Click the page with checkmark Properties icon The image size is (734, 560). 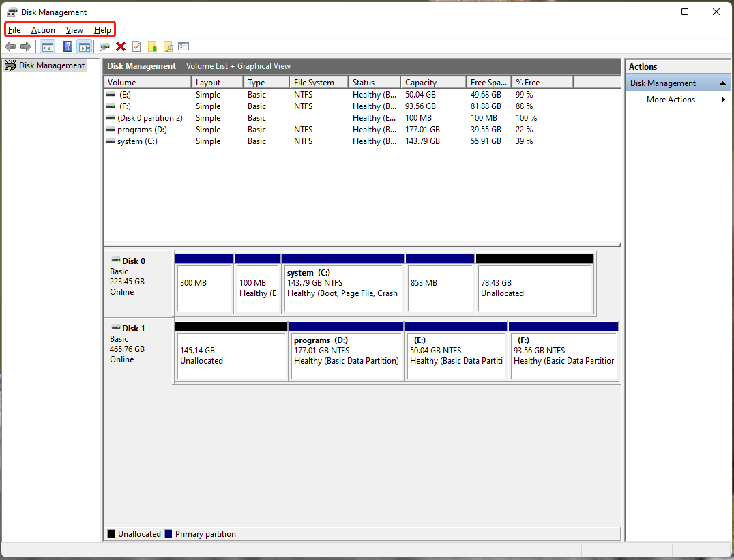(x=136, y=46)
